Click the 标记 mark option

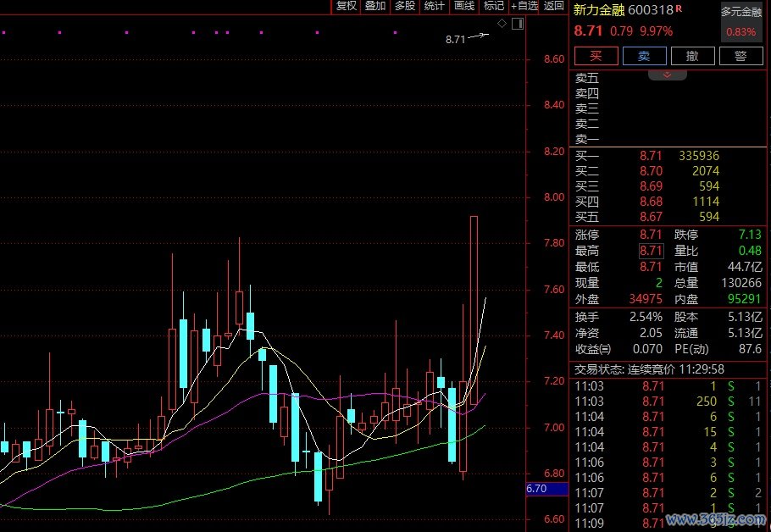[493, 6]
